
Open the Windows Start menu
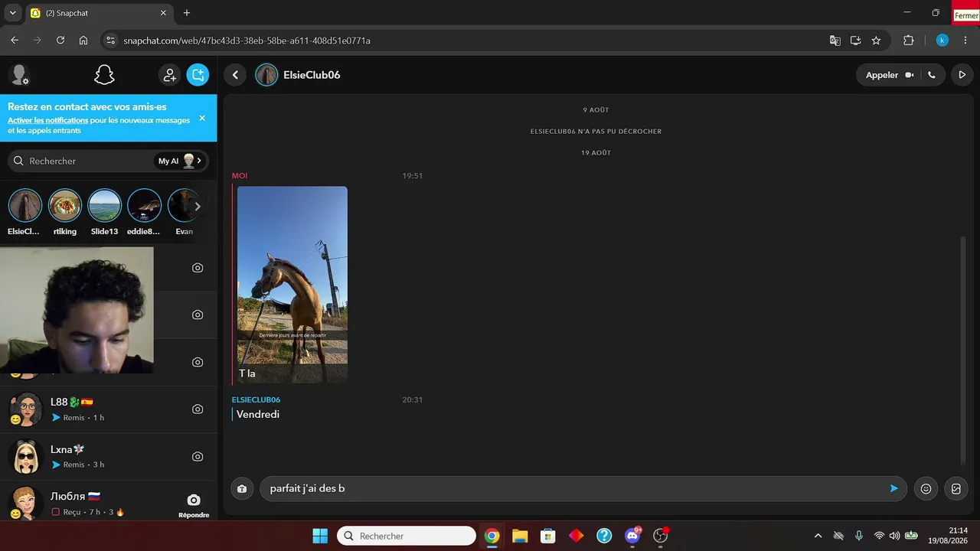(320, 536)
